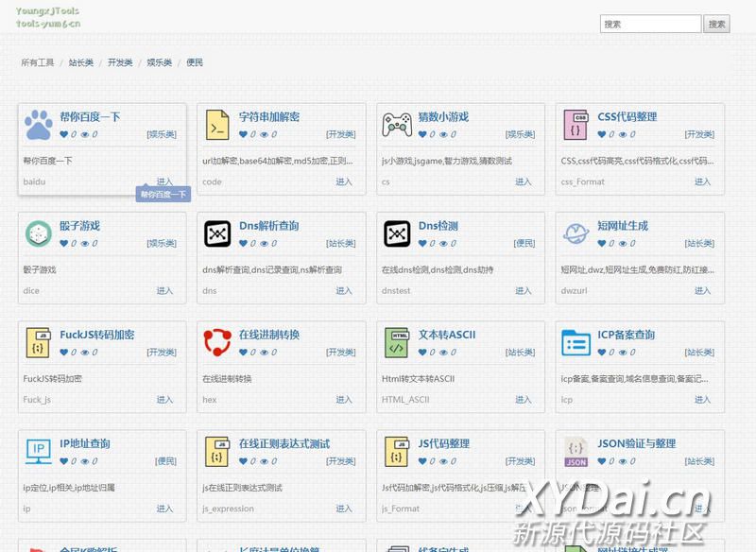Click the red circular icon for 在线进制转换
Viewport: 756px width, 552px height.
[x=217, y=342]
